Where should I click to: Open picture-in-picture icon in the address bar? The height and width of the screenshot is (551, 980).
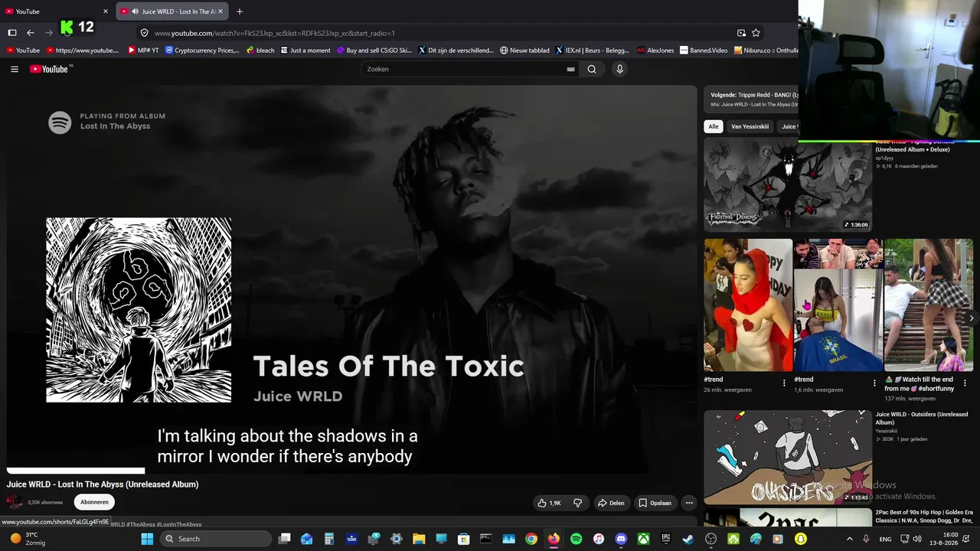pyautogui.click(x=741, y=33)
